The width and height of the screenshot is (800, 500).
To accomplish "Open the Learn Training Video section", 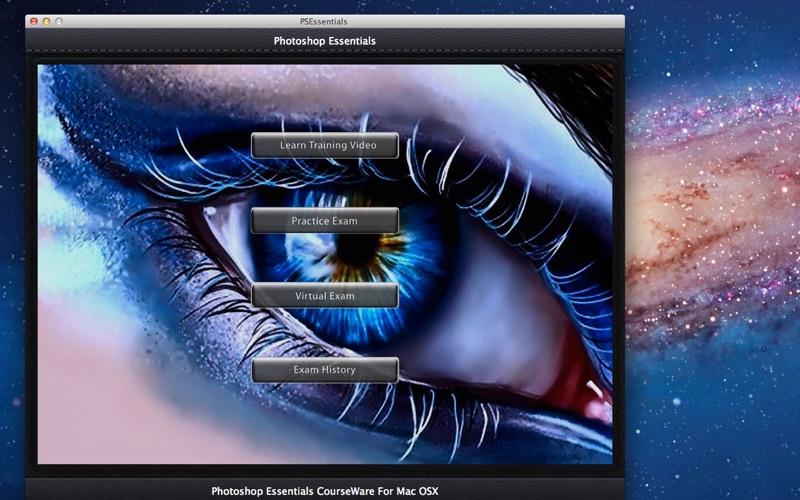I will click(x=324, y=145).
